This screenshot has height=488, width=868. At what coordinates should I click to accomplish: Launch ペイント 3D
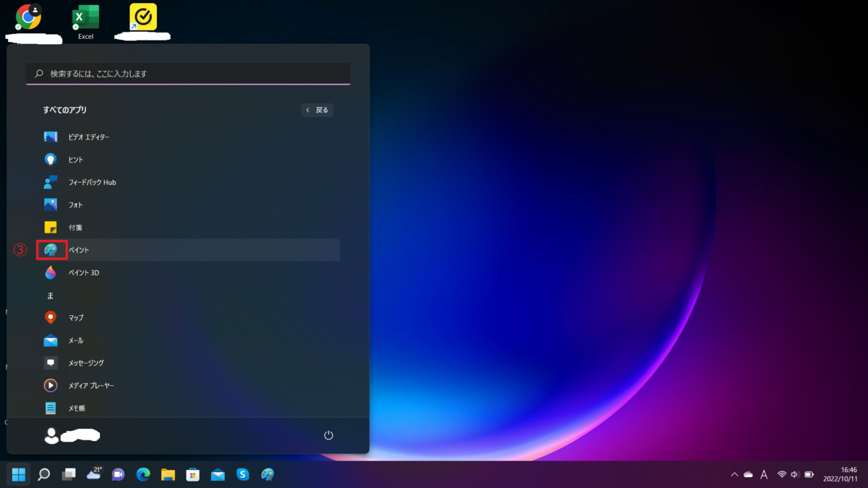click(x=188, y=273)
